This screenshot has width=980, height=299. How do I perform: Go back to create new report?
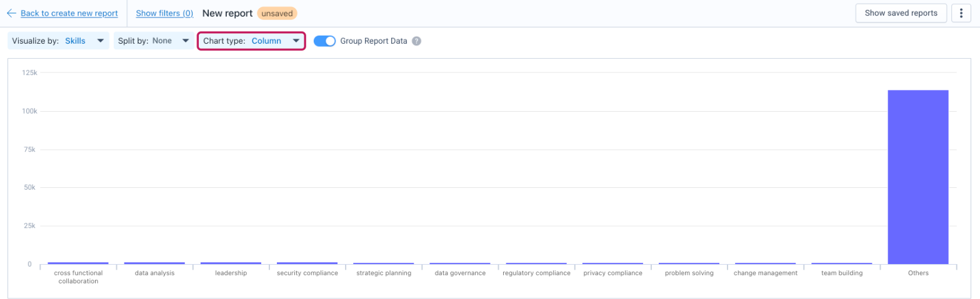click(69, 13)
